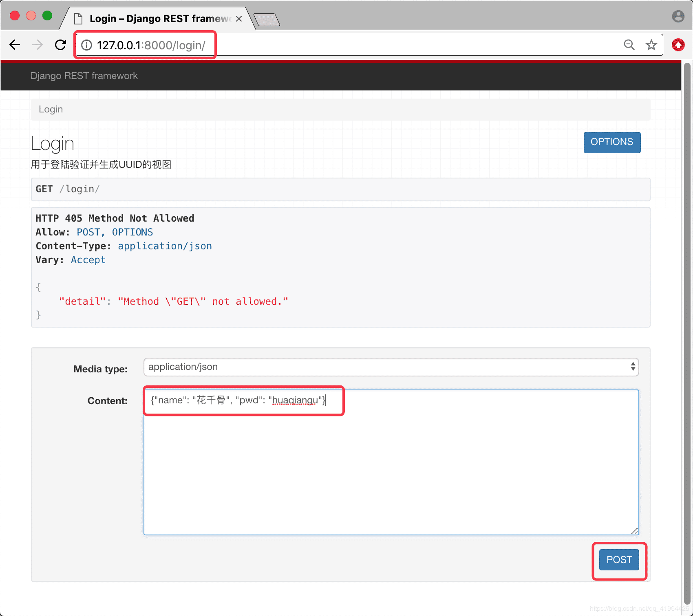Click the Login breadcrumb item
The width and height of the screenshot is (693, 616).
click(x=51, y=109)
